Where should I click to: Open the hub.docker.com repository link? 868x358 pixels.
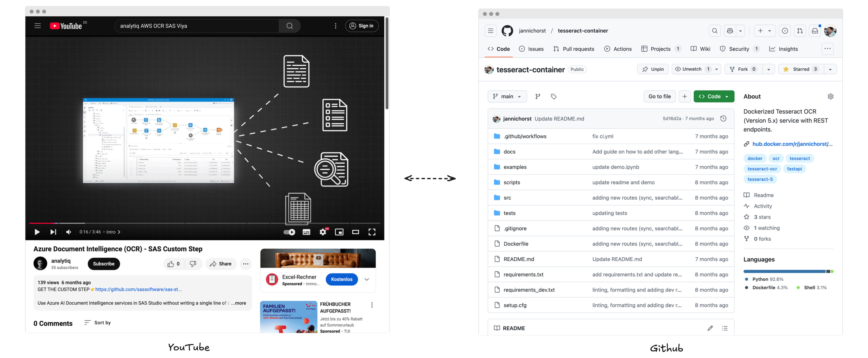click(792, 144)
